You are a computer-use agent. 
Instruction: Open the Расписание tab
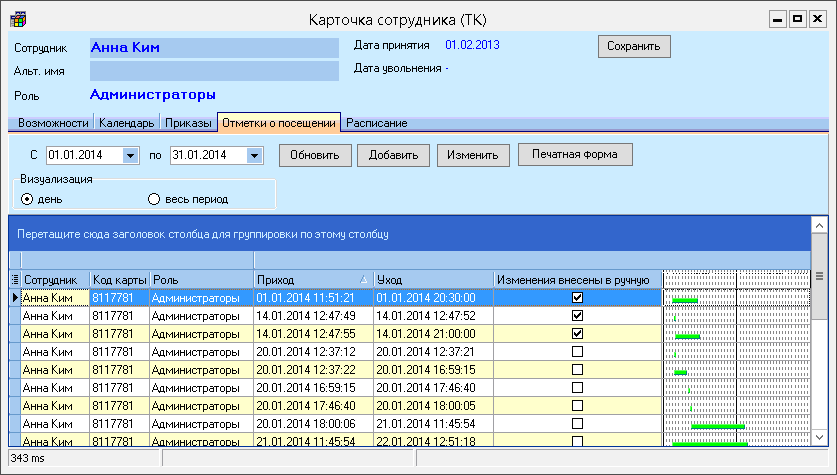tap(376, 123)
